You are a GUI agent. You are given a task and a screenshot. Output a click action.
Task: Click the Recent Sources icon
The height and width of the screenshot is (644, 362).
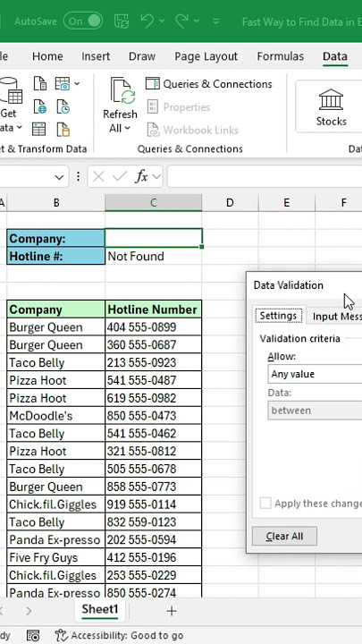(63, 106)
